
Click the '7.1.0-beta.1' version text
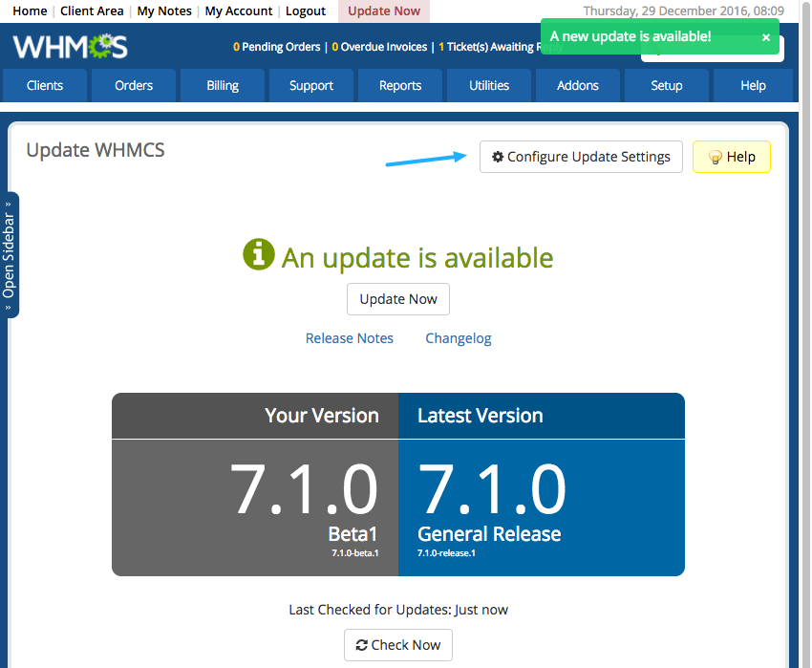point(355,553)
